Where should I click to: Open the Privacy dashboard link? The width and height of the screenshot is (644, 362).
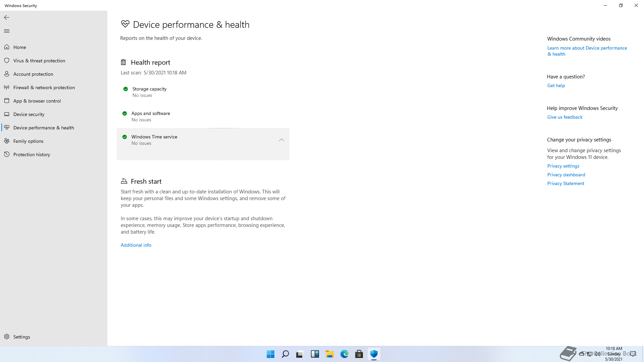[566, 175]
